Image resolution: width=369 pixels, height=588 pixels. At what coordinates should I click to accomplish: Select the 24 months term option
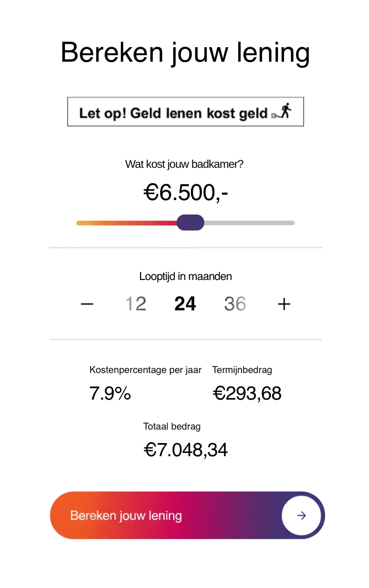click(185, 304)
